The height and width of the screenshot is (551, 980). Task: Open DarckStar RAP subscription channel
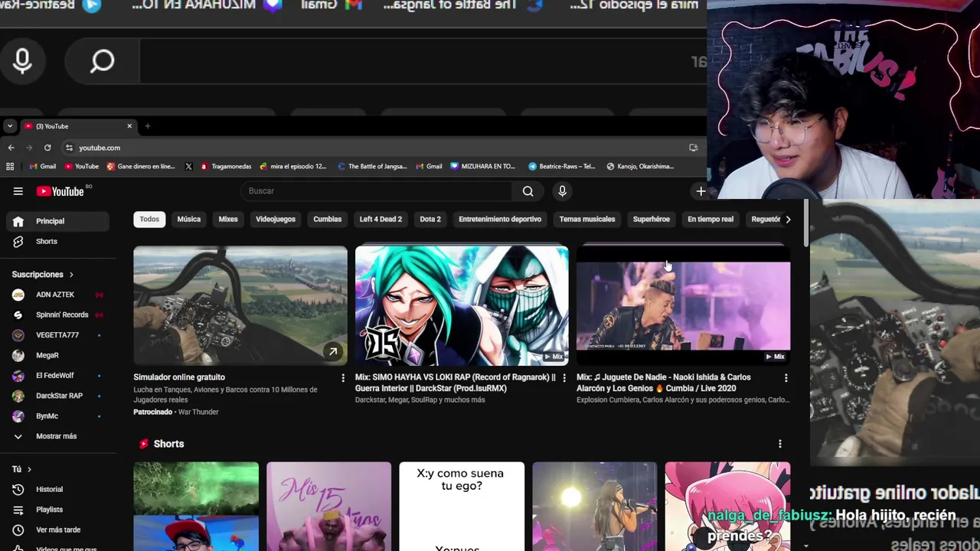58,396
